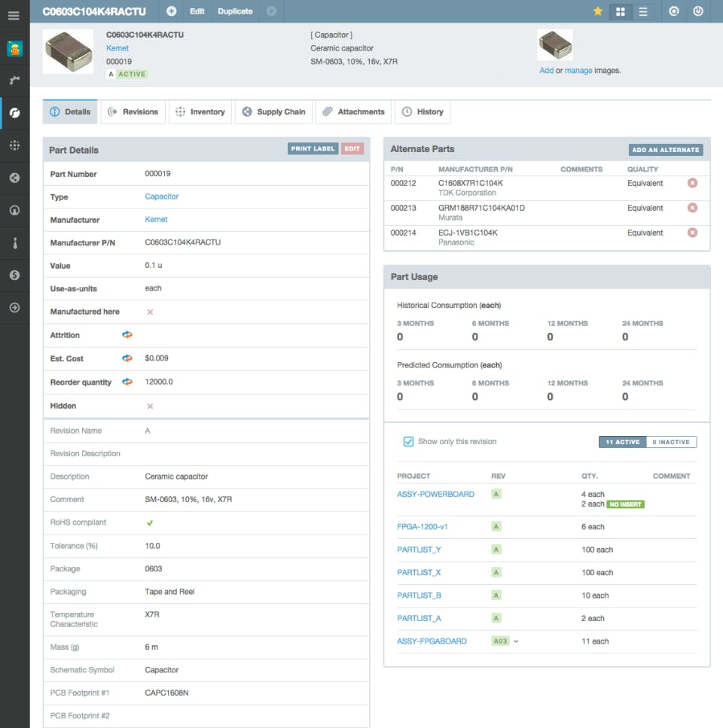The width and height of the screenshot is (723, 728).
Task: Click the Print Label button
Action: click(x=313, y=149)
